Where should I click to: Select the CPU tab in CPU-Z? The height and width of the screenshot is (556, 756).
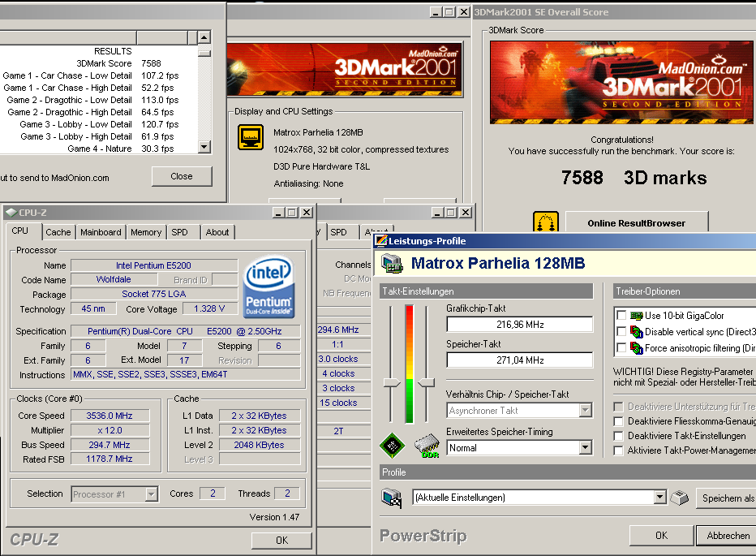coord(20,231)
